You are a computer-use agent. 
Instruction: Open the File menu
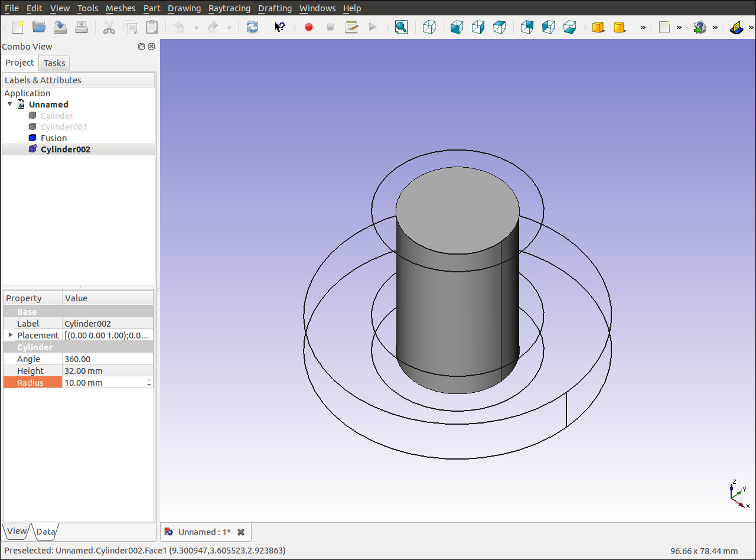11,8
